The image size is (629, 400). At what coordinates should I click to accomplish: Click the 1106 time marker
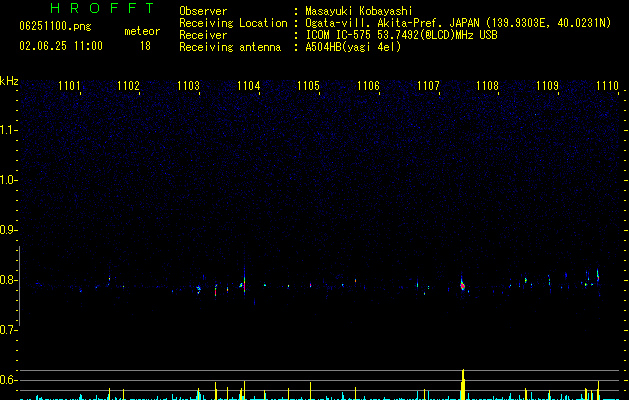pos(368,86)
